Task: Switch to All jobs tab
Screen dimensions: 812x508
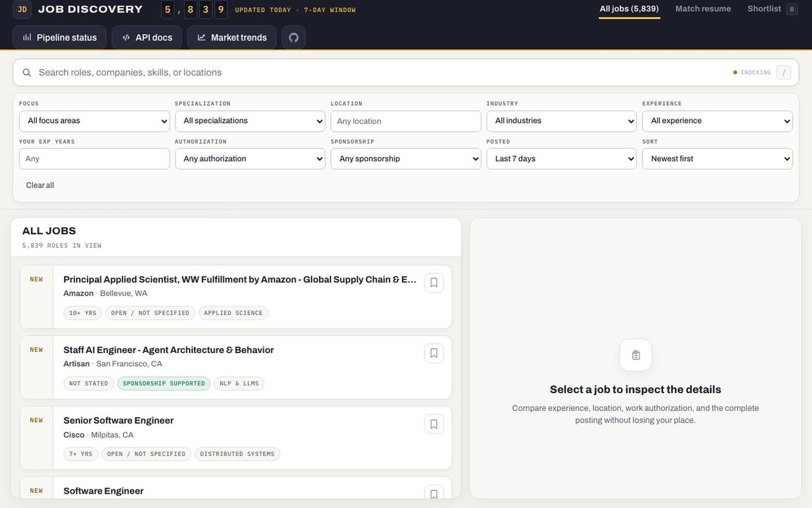Action: point(629,9)
